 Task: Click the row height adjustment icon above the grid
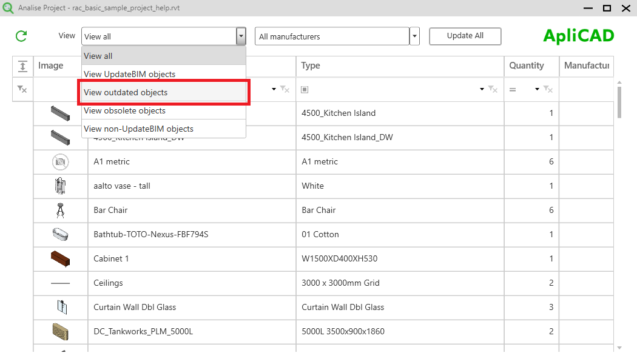click(22, 66)
